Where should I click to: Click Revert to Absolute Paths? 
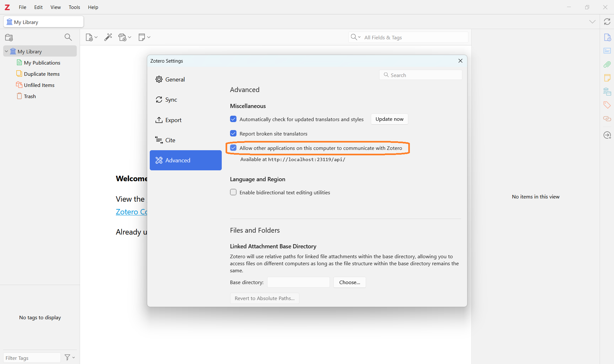click(265, 298)
